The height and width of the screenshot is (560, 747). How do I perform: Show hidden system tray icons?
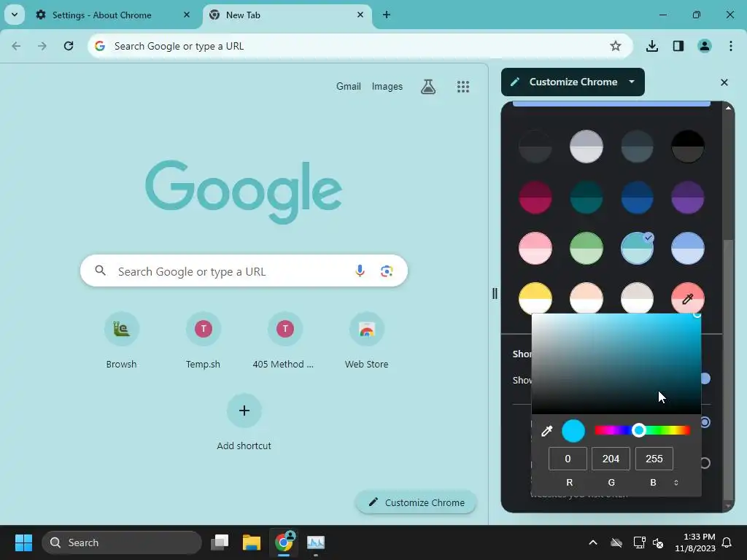(x=593, y=542)
